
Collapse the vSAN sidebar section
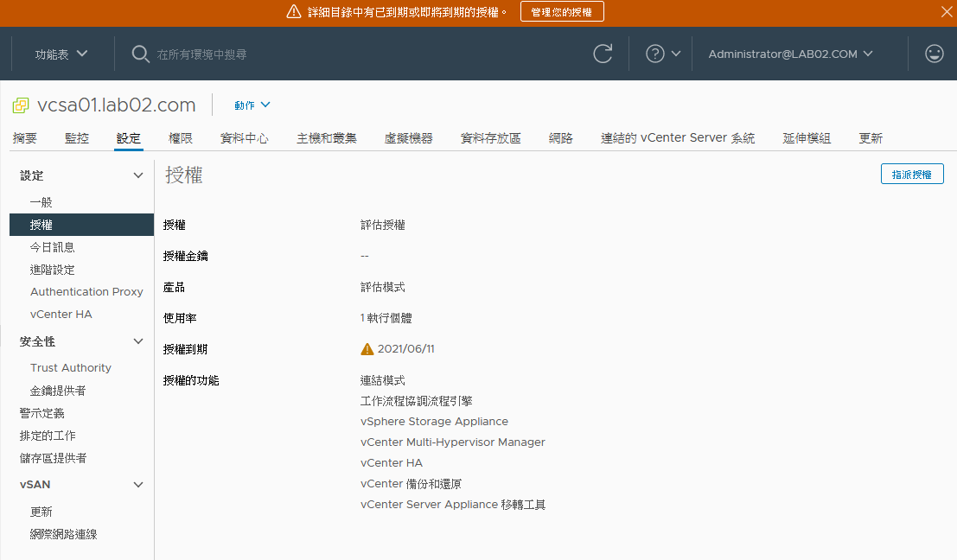(x=138, y=485)
